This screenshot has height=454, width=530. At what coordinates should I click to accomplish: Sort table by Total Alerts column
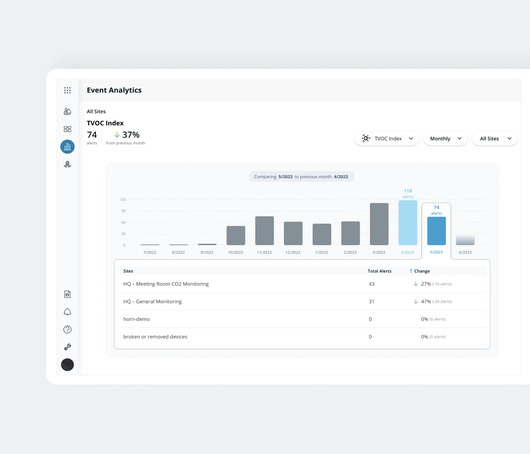[380, 271]
